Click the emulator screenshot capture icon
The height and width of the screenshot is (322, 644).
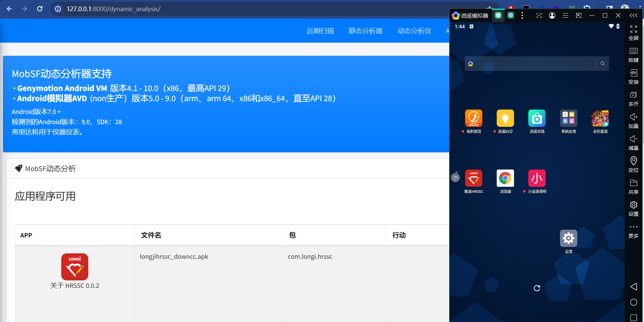point(539,15)
